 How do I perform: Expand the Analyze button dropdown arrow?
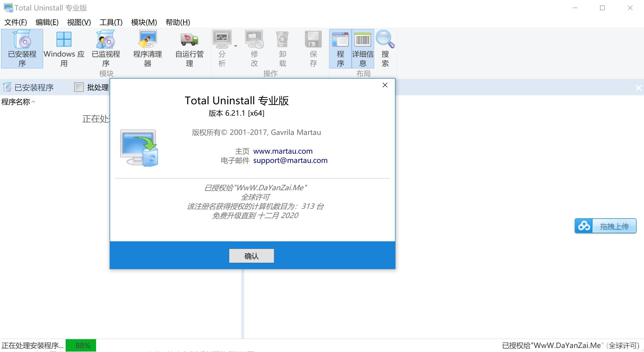pos(235,46)
